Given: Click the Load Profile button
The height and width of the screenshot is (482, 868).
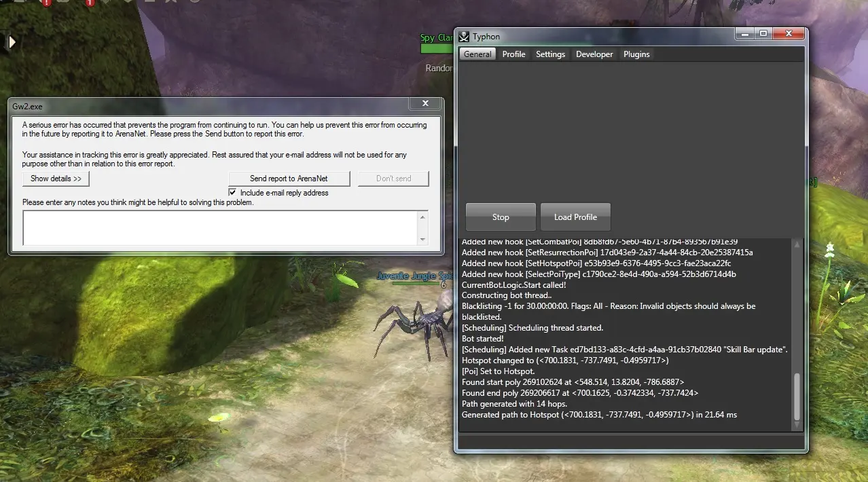Looking at the screenshot, I should 575,217.
